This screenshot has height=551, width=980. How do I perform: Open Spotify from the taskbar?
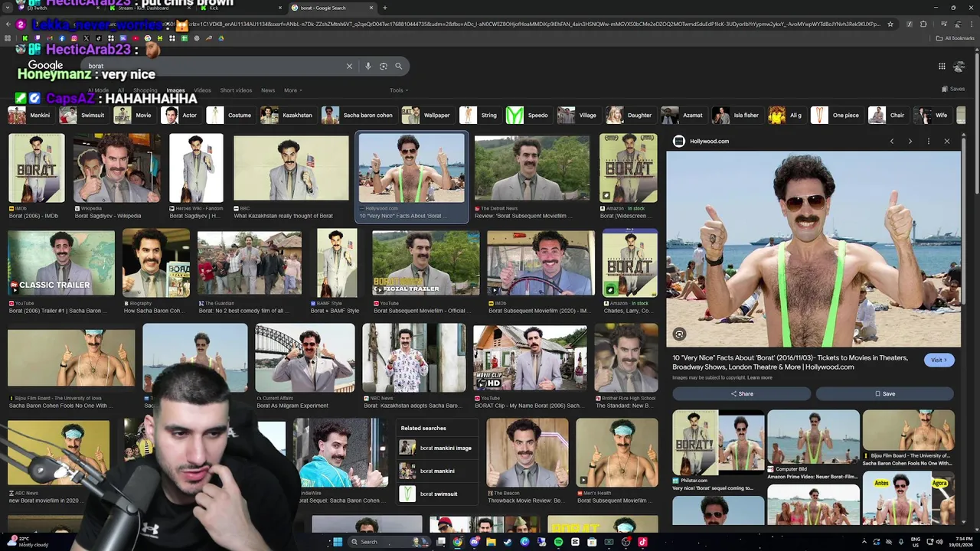(558, 542)
